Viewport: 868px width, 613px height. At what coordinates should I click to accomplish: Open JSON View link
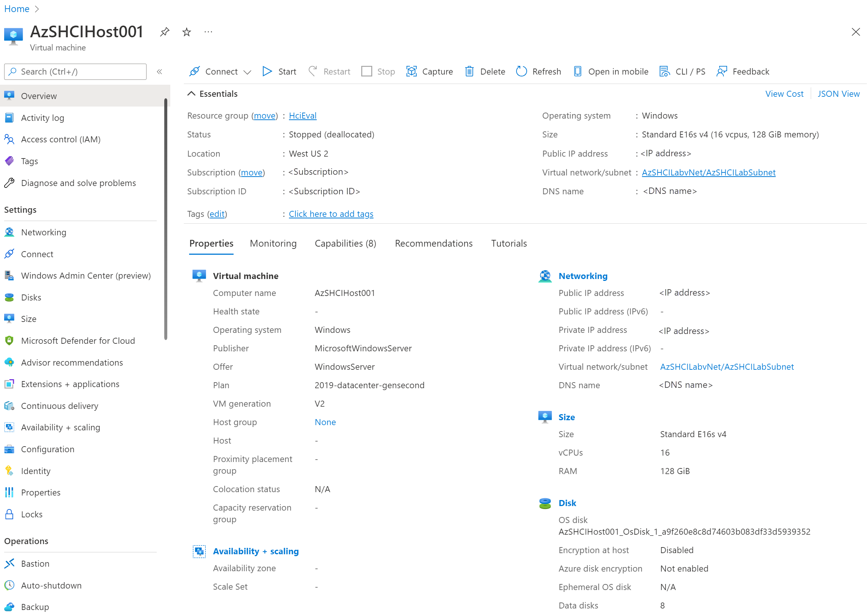[x=839, y=94]
